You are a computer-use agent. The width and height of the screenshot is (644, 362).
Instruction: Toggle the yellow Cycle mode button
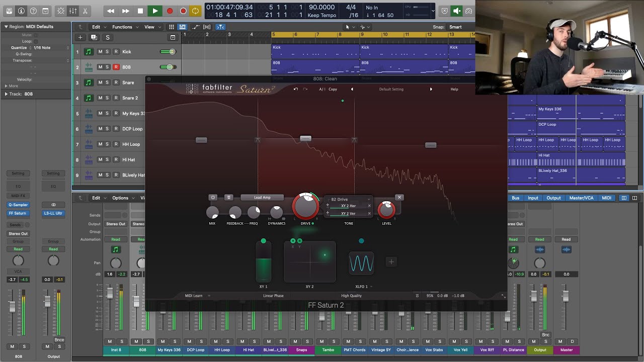[195, 11]
